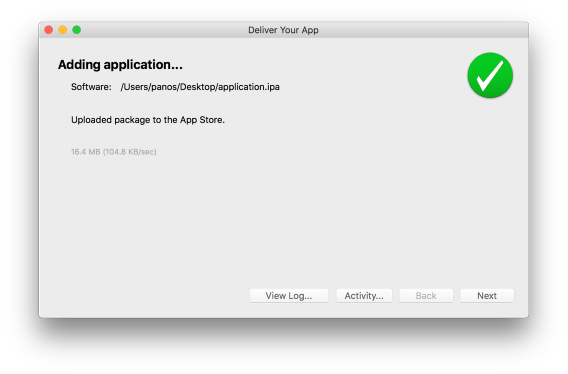Screen dimensions: 568x374
Task: Click the '16.4 MB (104.8 KB/sec)' status text
Action: (x=114, y=152)
